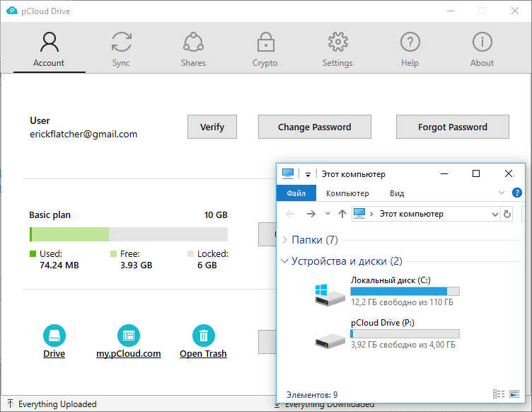532x412 pixels.
Task: Click 12,2 ГБ свободно из 110 ГБ text
Action: 402,302
